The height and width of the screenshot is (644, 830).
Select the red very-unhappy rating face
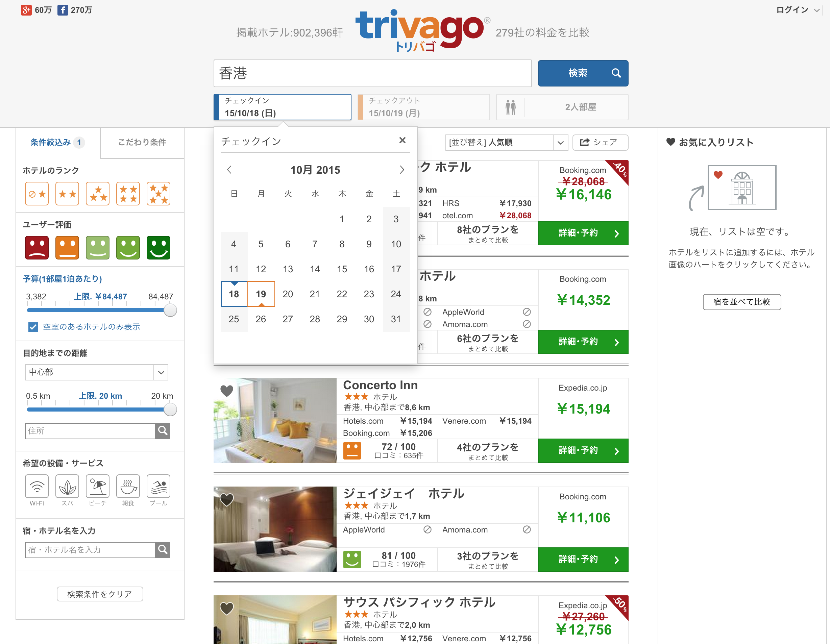[37, 248]
